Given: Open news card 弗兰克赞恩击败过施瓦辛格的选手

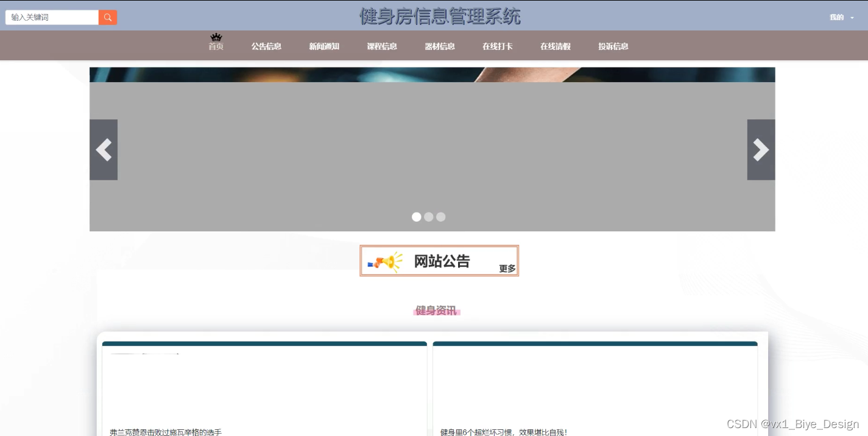Looking at the screenshot, I should point(264,390).
